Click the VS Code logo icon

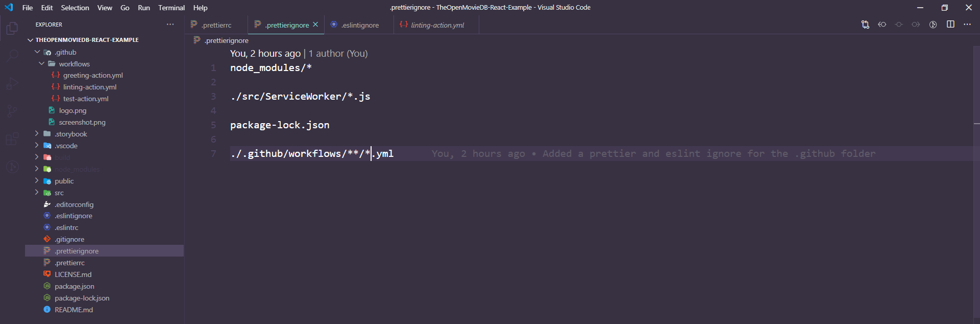9,7
